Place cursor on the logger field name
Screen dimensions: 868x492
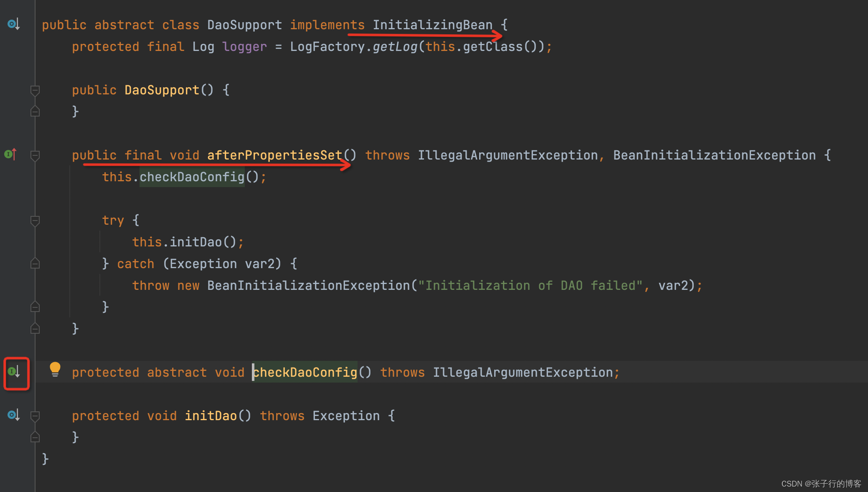click(x=244, y=47)
